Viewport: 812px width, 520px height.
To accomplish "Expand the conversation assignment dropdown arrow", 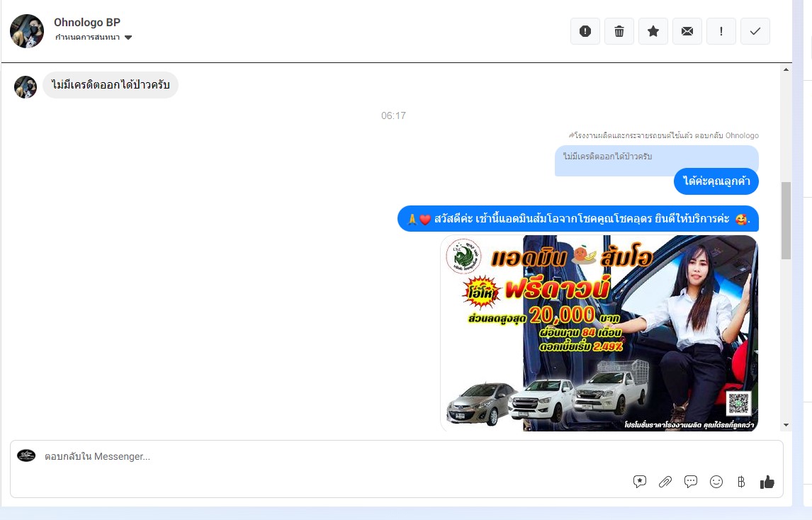I will [128, 38].
